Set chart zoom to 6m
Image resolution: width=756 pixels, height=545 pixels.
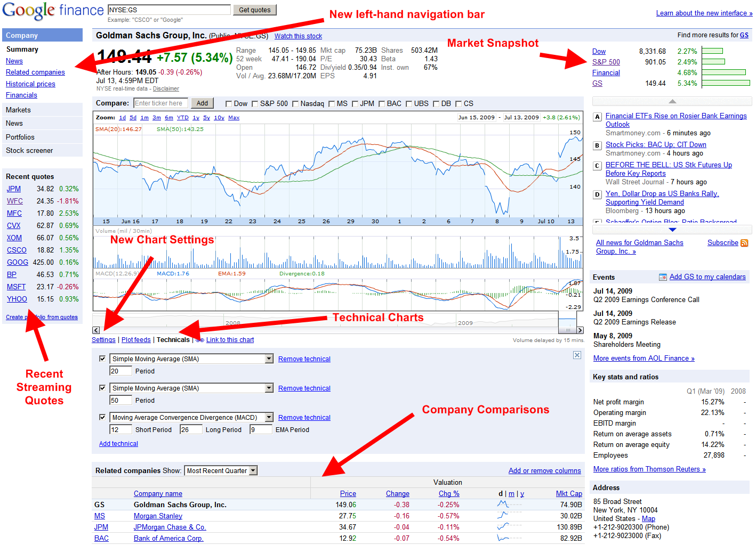(x=169, y=118)
